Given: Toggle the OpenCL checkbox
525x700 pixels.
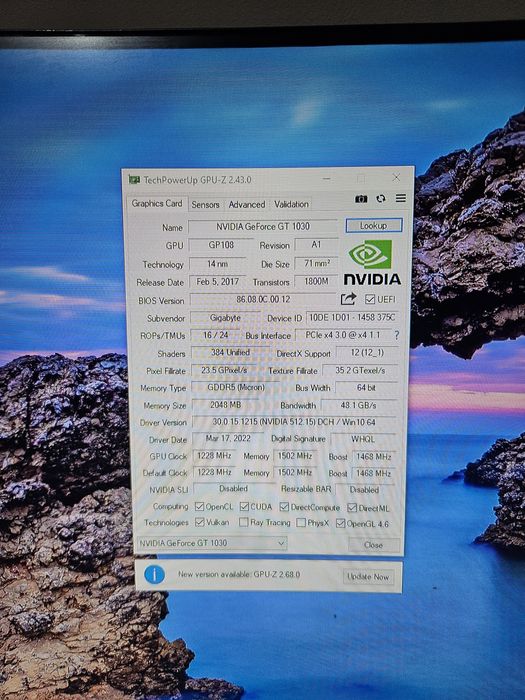Looking at the screenshot, I should (x=199, y=507).
